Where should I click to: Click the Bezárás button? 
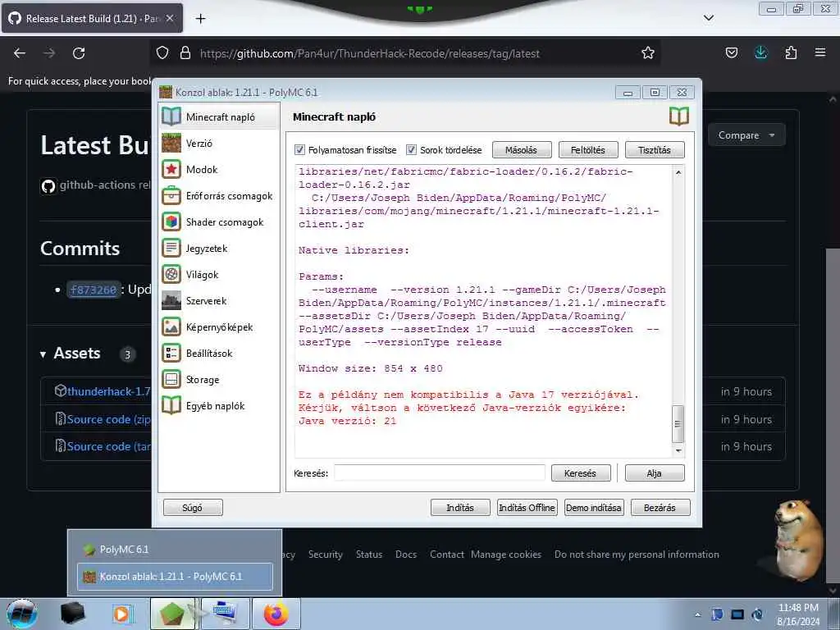pos(660,507)
